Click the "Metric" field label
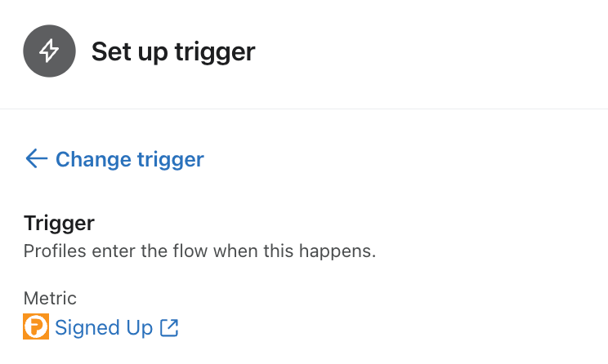The height and width of the screenshot is (364, 608). point(50,299)
